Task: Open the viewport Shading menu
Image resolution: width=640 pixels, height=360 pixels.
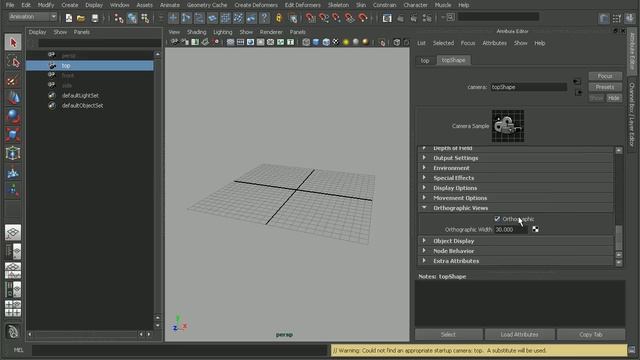Action: (196, 32)
